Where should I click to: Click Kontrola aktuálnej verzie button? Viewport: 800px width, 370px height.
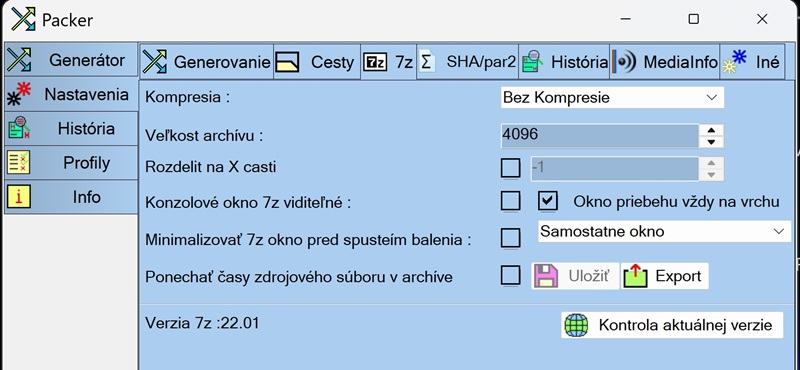pos(672,325)
